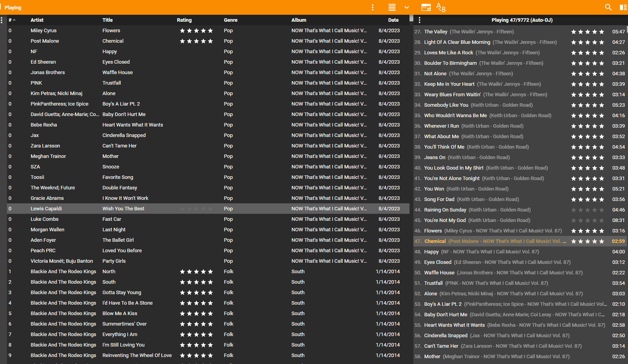Switch to the Playing tab

coord(13,7)
